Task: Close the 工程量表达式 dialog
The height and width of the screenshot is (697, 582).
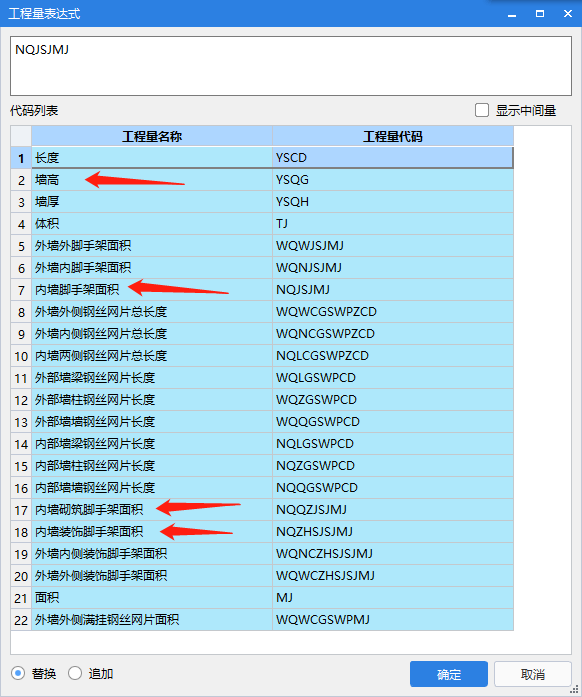Action: [x=568, y=13]
